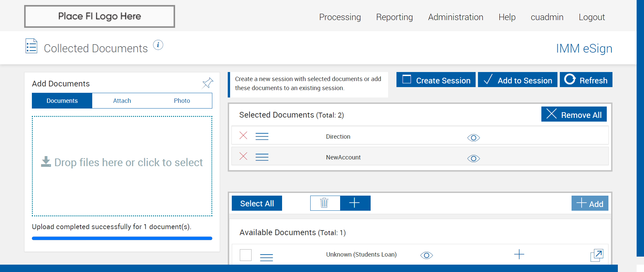Click the info icon beside Collected Documents
Image resolution: width=644 pixels, height=272 pixels.
tap(158, 45)
